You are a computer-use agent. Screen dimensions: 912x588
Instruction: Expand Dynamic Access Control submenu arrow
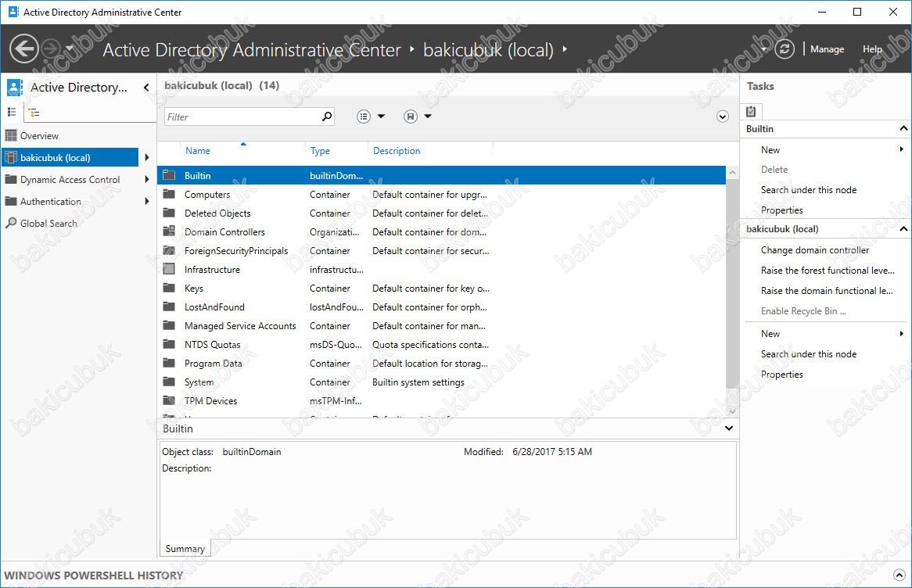click(x=146, y=180)
